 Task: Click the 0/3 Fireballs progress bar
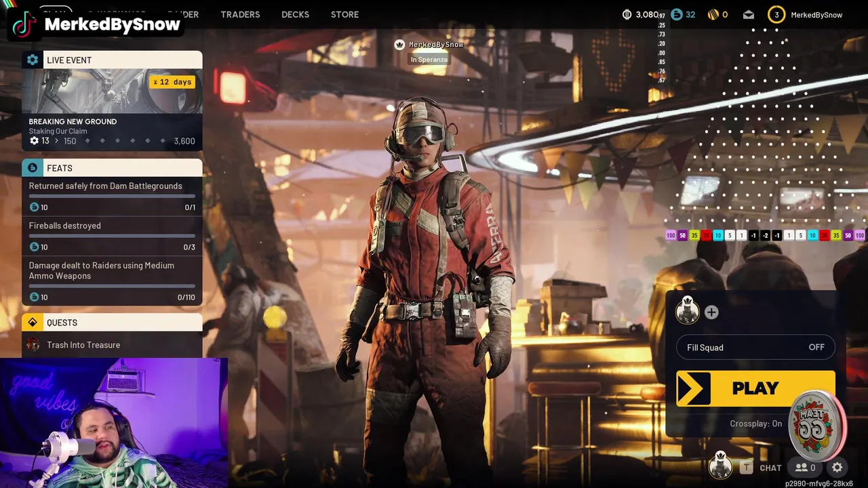[x=112, y=236]
